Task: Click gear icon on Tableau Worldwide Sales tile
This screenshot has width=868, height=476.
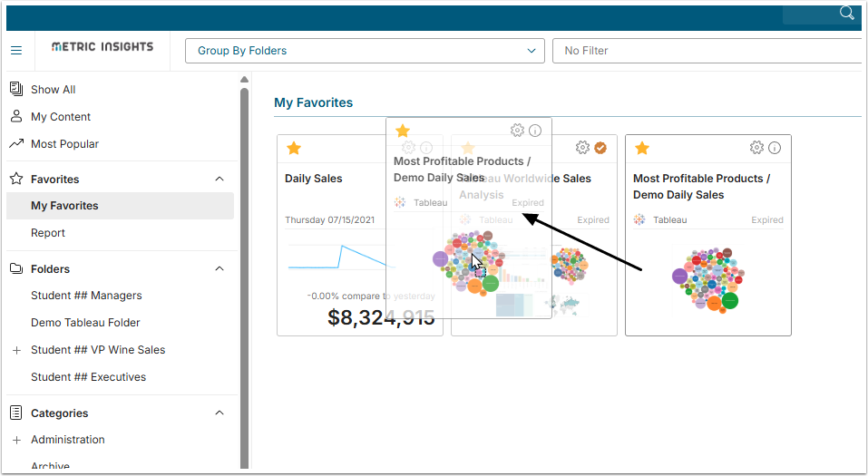Action: (582, 148)
